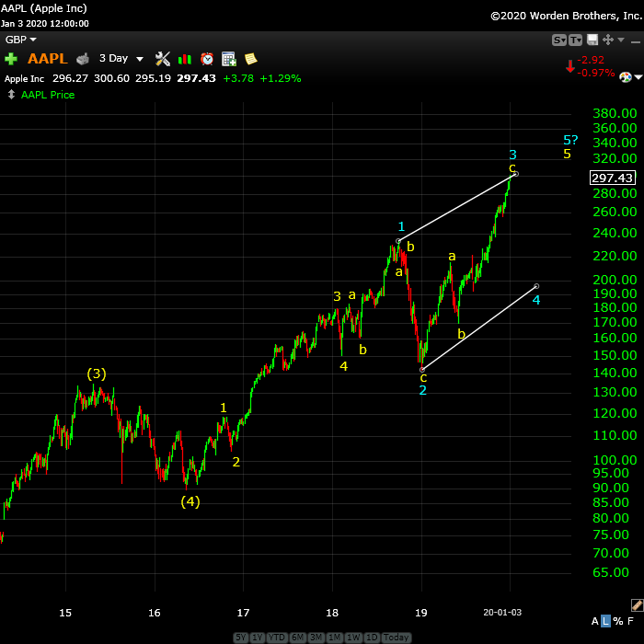
Task: Select the L logarithmic scale option
Action: click(x=605, y=621)
